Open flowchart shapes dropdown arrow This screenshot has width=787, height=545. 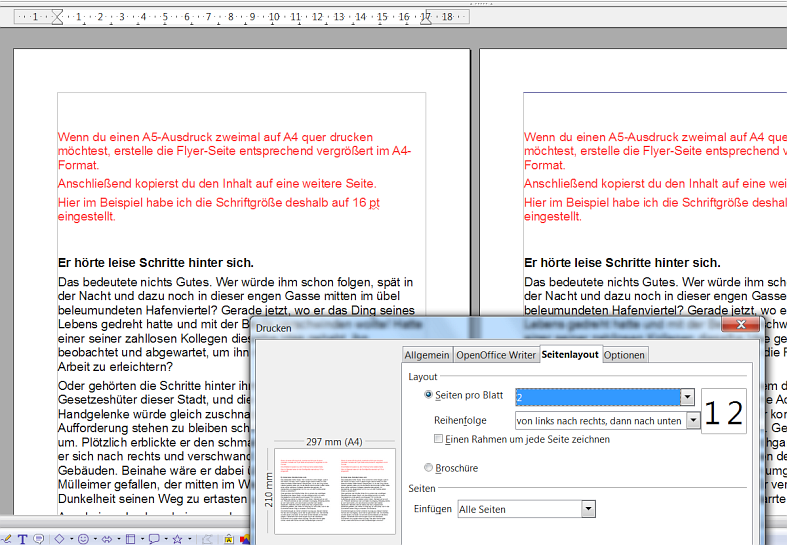pyautogui.click(x=142, y=539)
